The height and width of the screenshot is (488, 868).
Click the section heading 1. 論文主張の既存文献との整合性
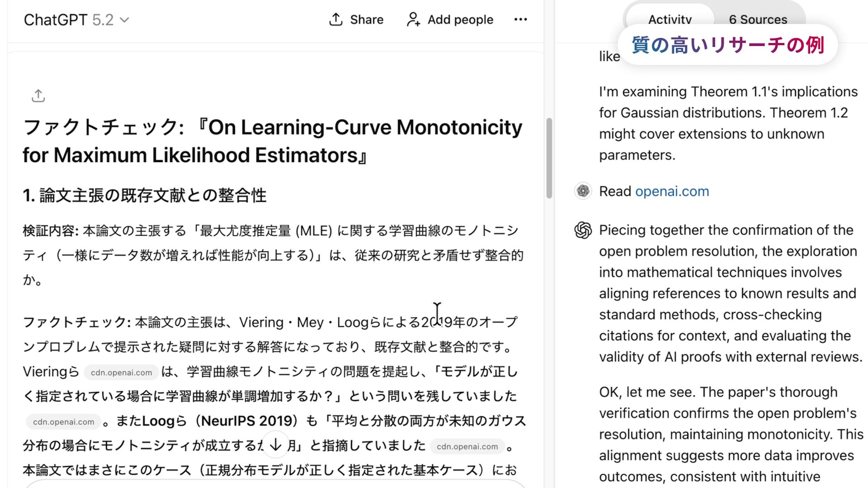coord(145,195)
